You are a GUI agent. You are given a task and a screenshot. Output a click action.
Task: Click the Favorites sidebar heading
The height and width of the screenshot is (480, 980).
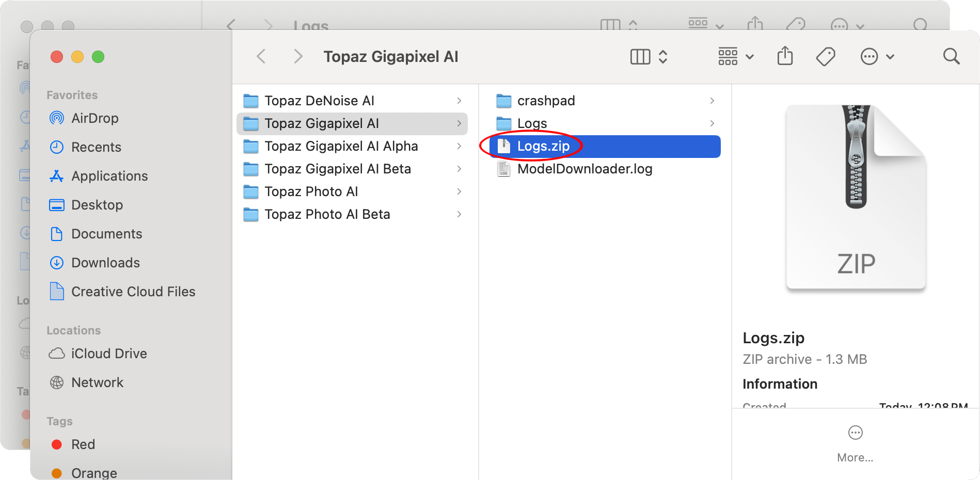pyautogui.click(x=72, y=95)
